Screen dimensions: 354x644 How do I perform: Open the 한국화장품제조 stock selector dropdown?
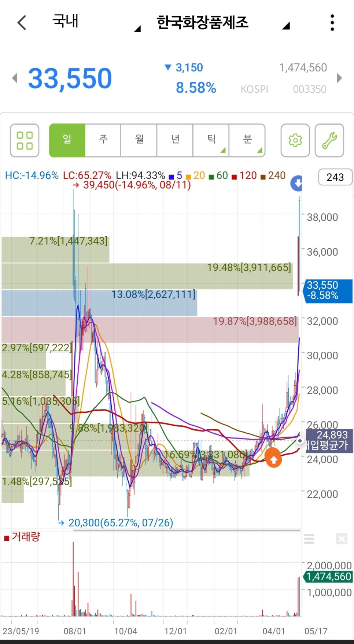pos(223,23)
